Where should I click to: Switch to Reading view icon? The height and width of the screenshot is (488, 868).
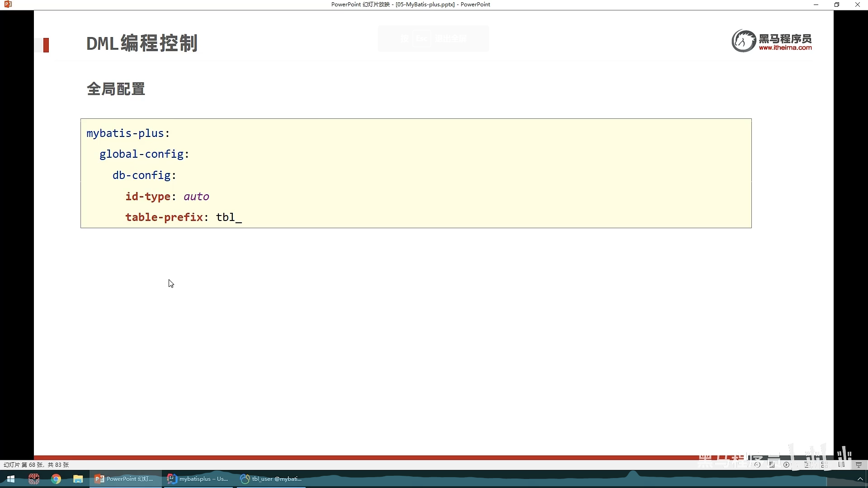[x=841, y=465]
